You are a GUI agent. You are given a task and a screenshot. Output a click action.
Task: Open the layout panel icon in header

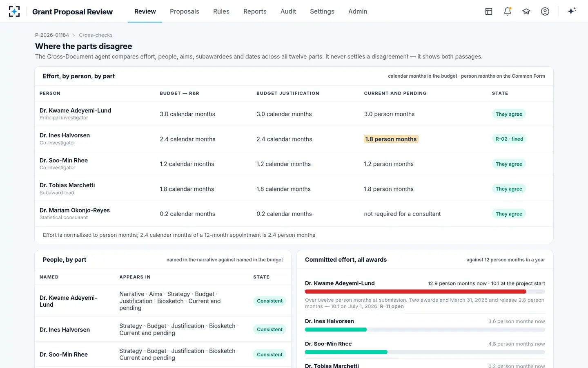(x=489, y=11)
